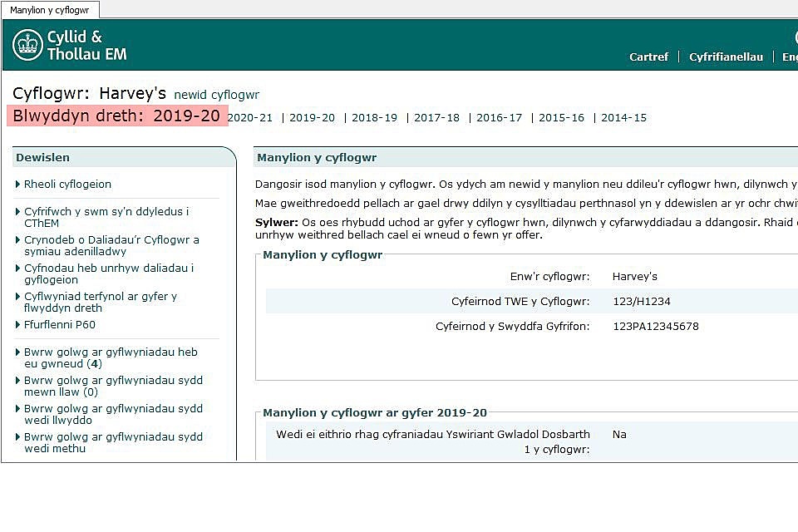Switch to tax year 2018-19
798x532 pixels.
[x=374, y=118]
